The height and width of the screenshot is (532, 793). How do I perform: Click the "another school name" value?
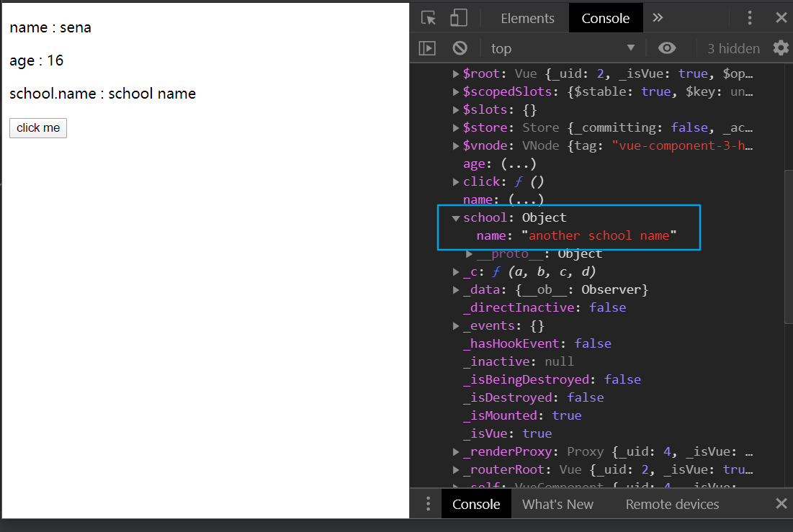tap(599, 235)
